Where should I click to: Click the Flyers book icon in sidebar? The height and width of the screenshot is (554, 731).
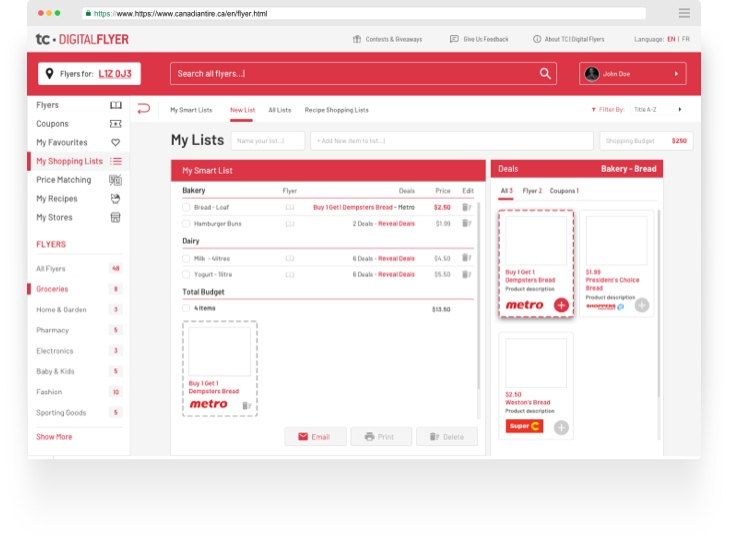tap(116, 105)
